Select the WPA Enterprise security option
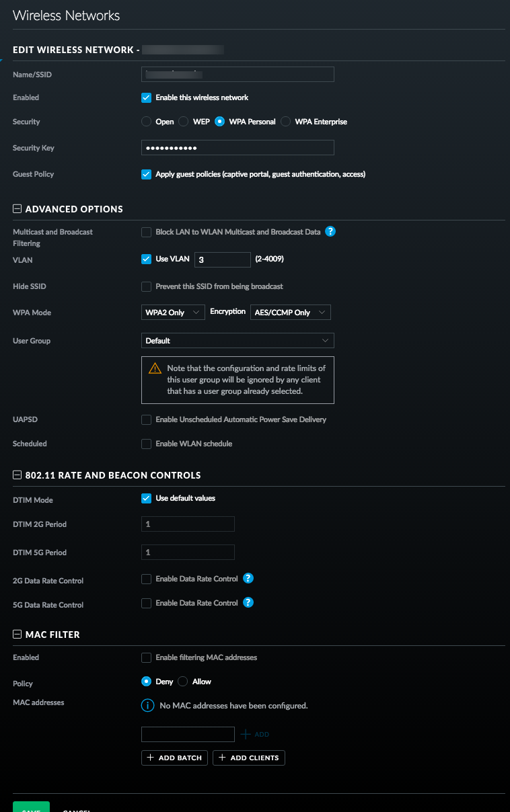Viewport: 510px width, 812px height. pos(286,122)
